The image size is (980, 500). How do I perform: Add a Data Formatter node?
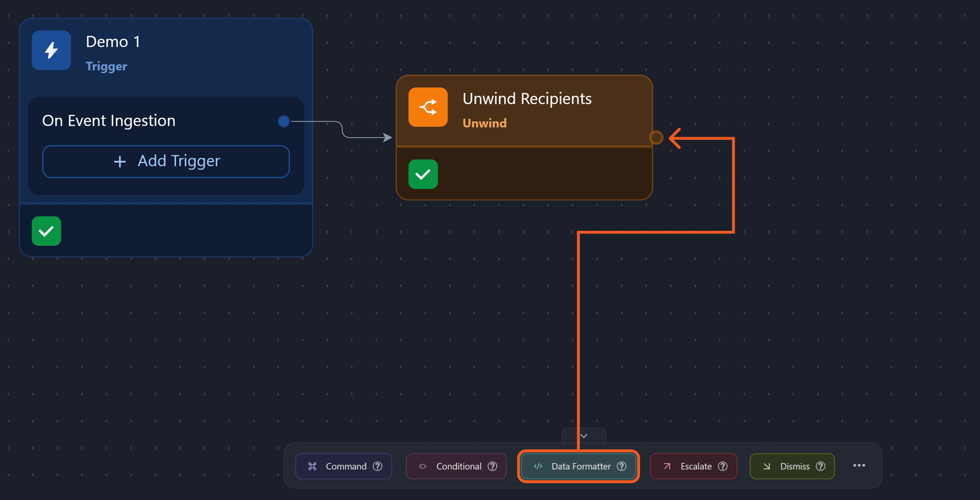click(x=581, y=466)
